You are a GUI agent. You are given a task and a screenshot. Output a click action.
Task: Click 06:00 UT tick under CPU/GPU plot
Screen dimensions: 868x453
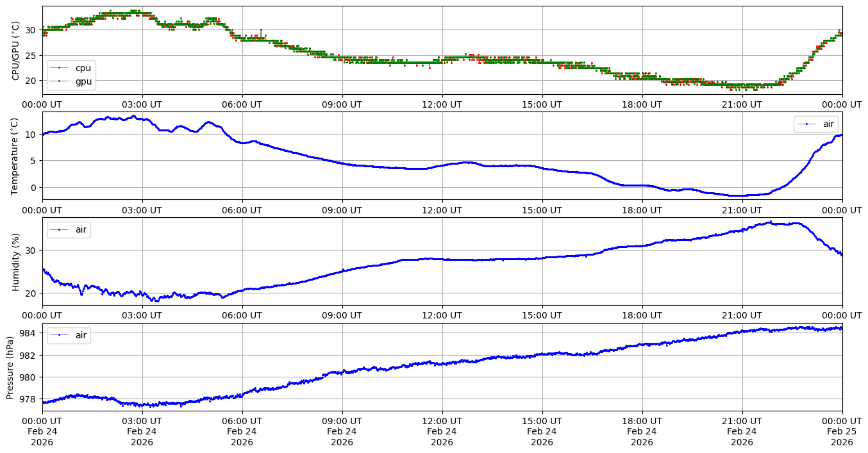[242, 104]
